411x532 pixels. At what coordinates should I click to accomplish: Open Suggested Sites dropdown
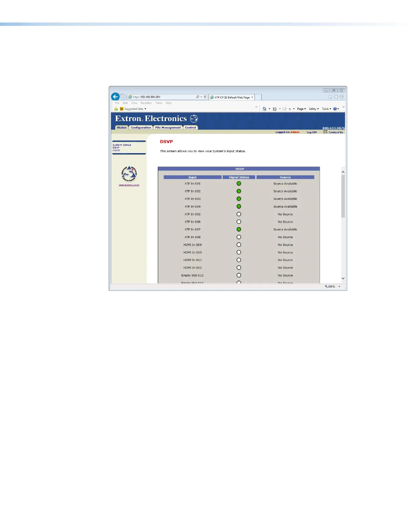134,109
